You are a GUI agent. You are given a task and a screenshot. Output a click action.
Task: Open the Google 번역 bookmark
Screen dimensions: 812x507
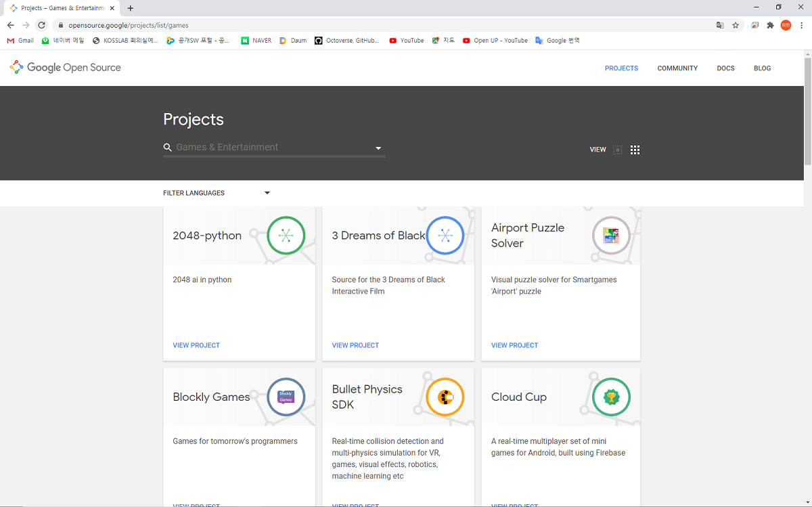[558, 41]
